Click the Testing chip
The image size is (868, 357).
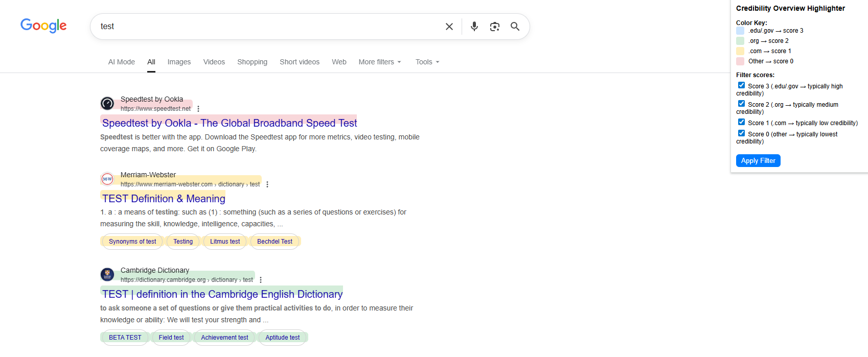click(x=183, y=242)
